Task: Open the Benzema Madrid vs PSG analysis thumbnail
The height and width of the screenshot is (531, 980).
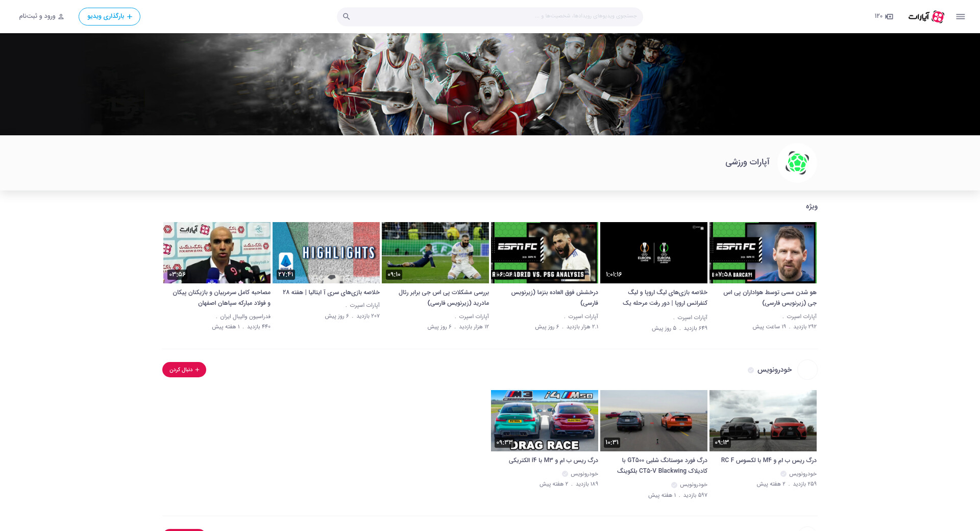Action: coord(545,252)
